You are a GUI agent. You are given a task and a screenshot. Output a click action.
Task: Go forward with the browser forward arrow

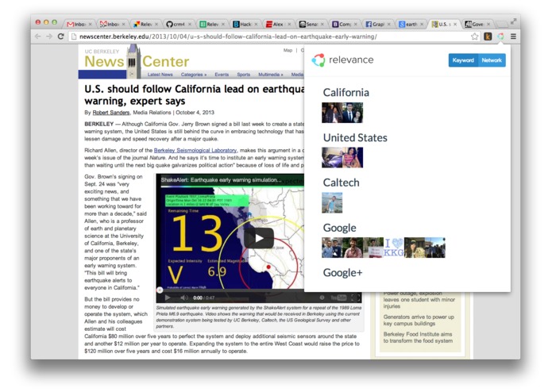coord(49,37)
